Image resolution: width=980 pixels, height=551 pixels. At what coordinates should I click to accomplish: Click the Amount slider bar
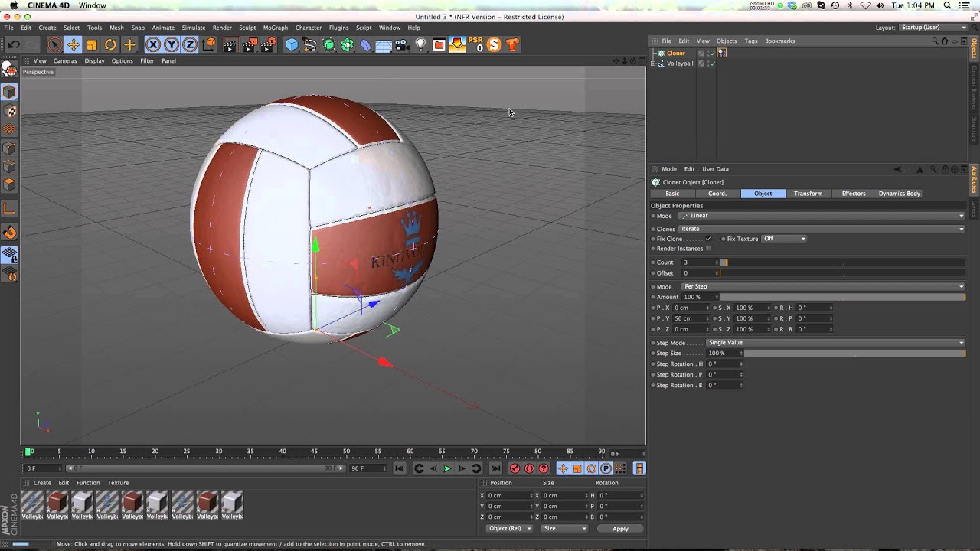[842, 297]
